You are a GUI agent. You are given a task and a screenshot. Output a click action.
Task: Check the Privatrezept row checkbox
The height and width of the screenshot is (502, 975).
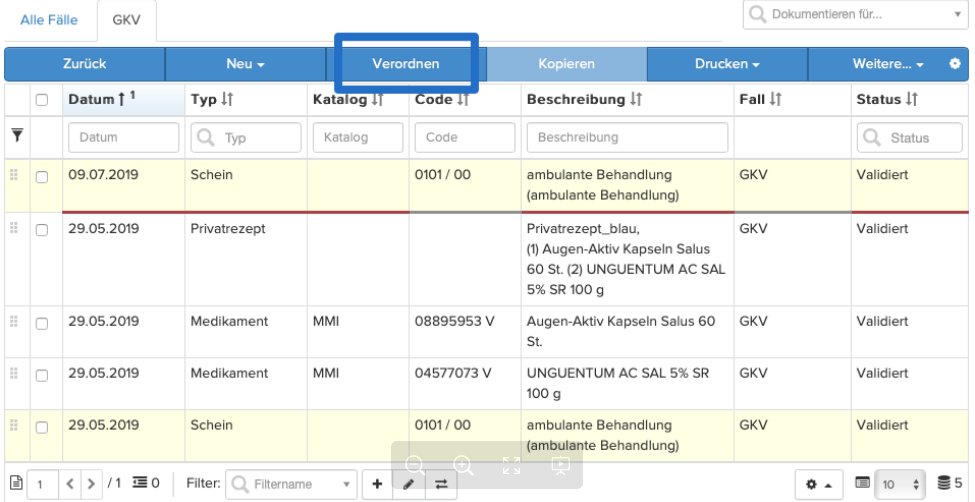(x=42, y=230)
